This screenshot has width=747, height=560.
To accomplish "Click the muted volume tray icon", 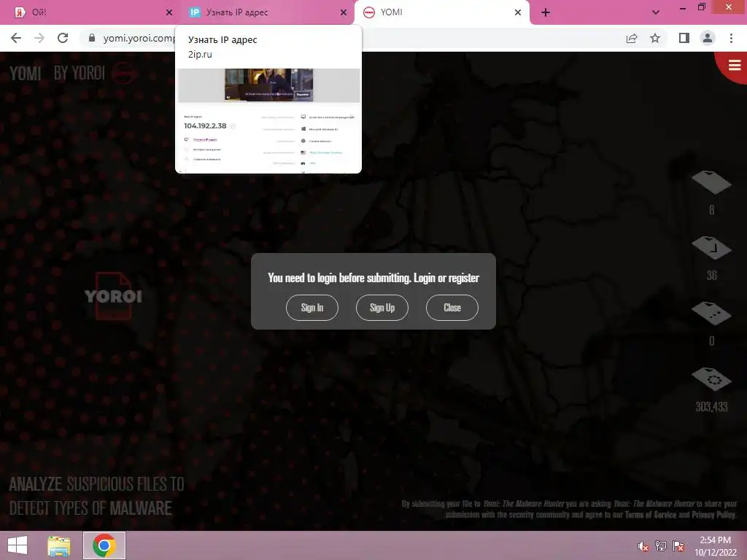I will tap(643, 546).
